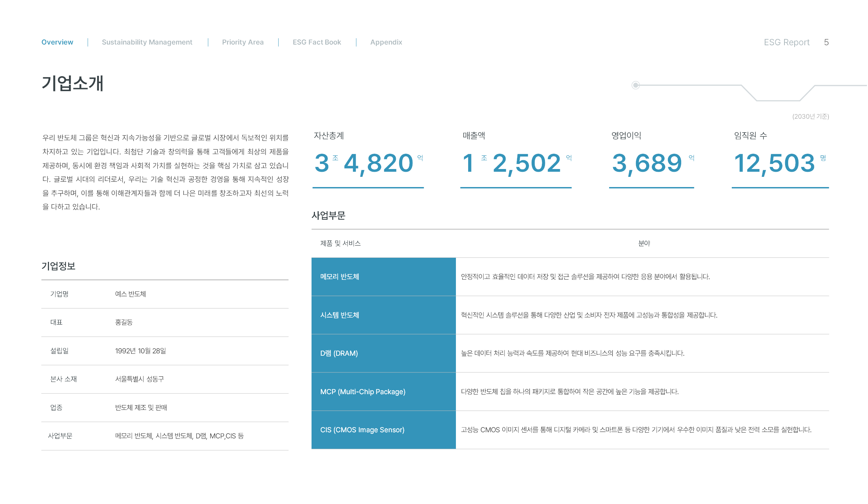The image size is (868, 504).
Task: Click the MCP (Multi-Chip Package) cell
Action: click(383, 392)
